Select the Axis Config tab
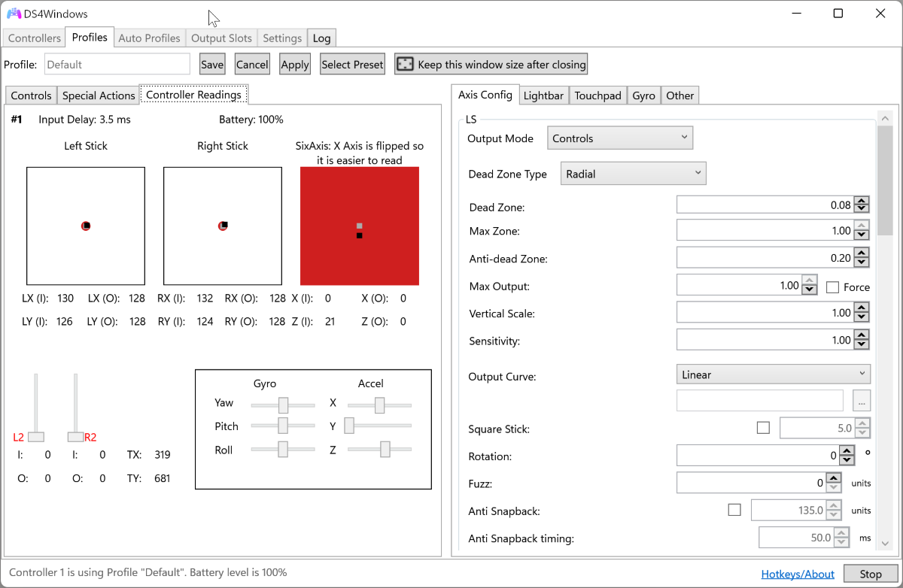The image size is (903, 588). click(x=485, y=95)
